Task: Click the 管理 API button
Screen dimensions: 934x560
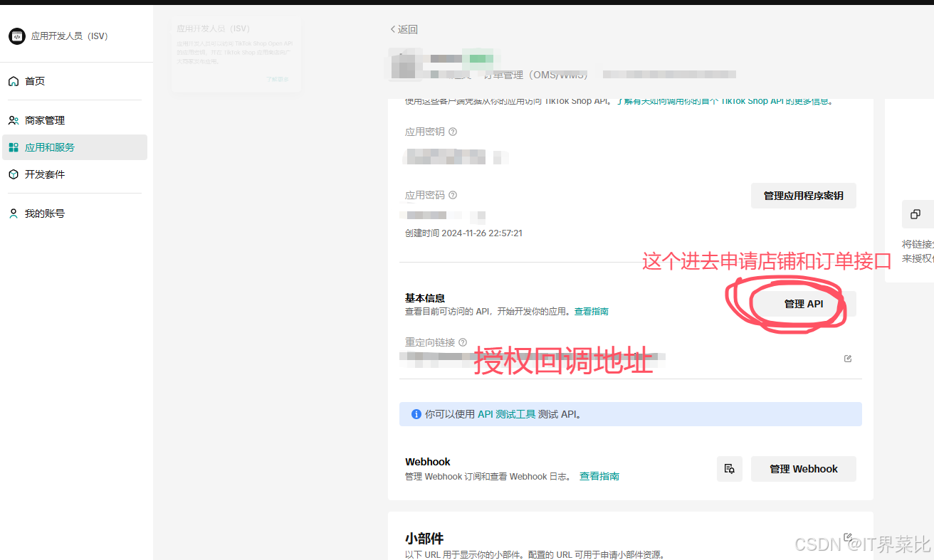Action: (x=804, y=304)
